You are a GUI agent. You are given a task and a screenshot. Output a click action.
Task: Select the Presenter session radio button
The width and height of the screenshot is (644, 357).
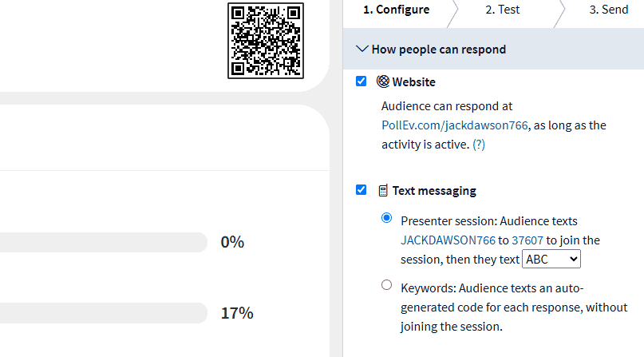click(386, 218)
